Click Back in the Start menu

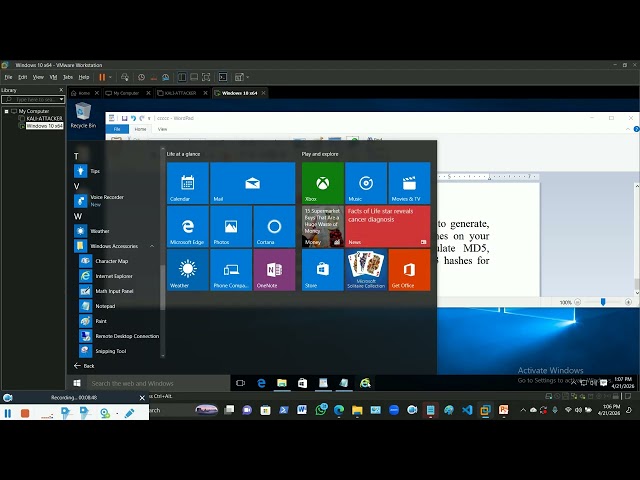pyautogui.click(x=84, y=366)
